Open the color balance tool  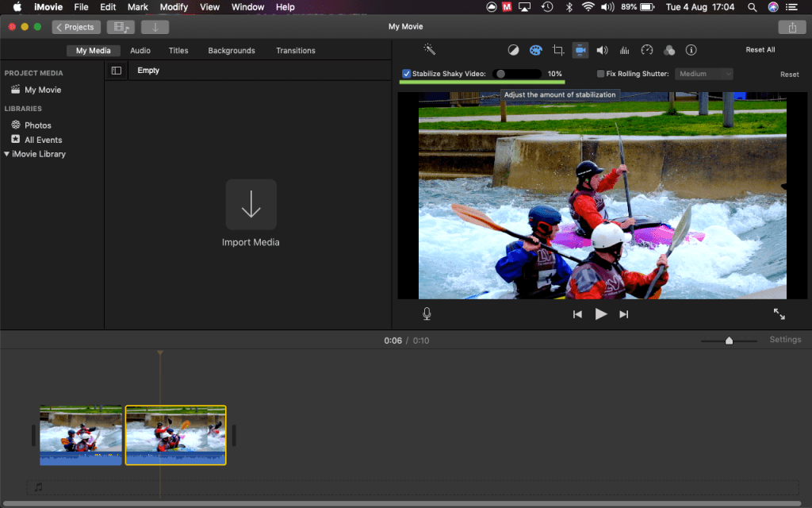tap(513, 50)
